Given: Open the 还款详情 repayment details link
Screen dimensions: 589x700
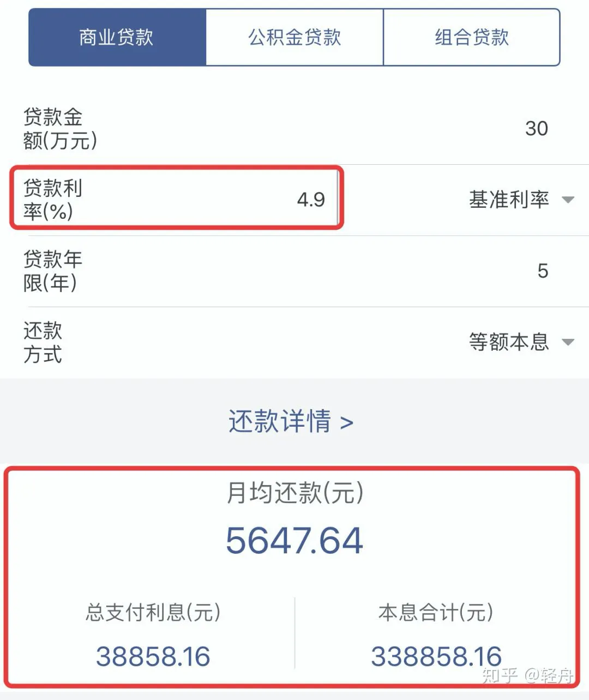Looking at the screenshot, I should point(279,422).
